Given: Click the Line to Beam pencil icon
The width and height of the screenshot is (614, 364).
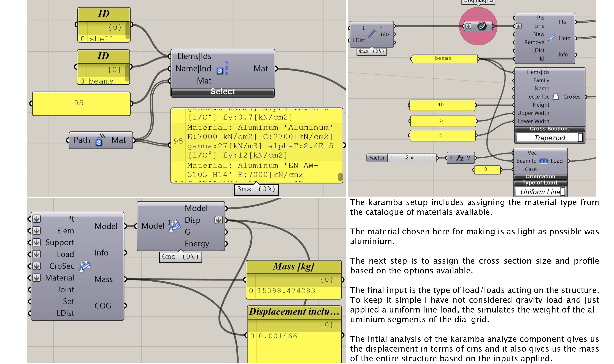Looking at the screenshot, I should (x=551, y=38).
